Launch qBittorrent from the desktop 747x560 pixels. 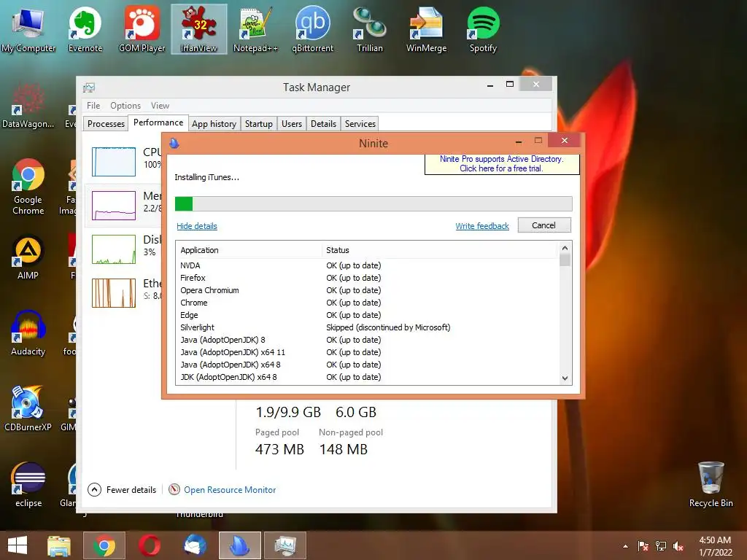click(312, 29)
